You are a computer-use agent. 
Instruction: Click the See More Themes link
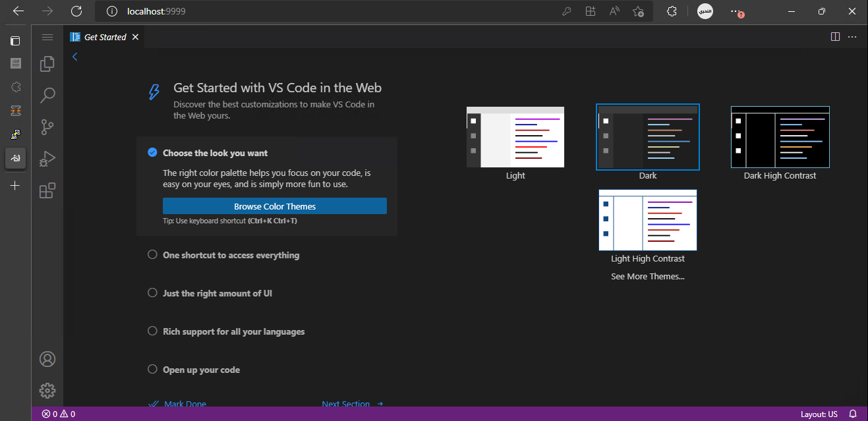[x=648, y=277]
